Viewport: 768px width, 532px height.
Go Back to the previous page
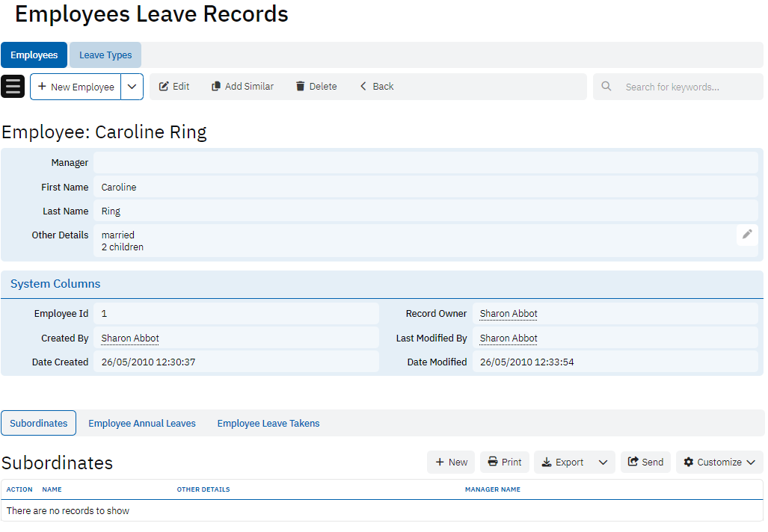tap(377, 87)
